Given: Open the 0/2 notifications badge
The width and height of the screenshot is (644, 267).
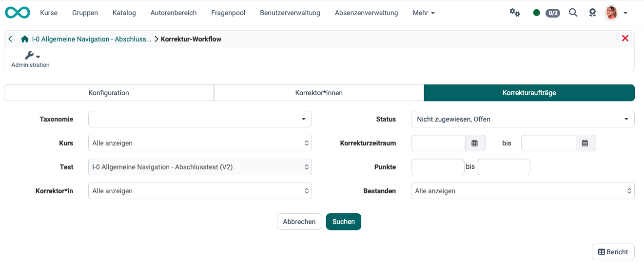Looking at the screenshot, I should [552, 13].
